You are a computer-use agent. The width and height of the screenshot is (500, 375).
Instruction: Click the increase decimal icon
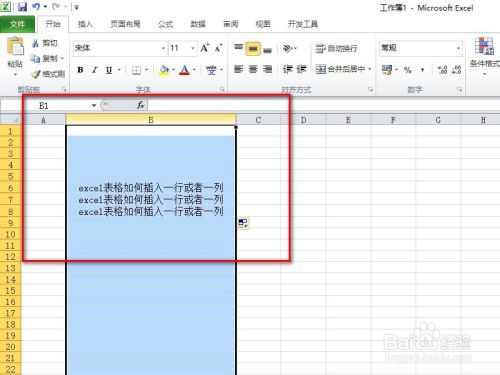pos(442,70)
